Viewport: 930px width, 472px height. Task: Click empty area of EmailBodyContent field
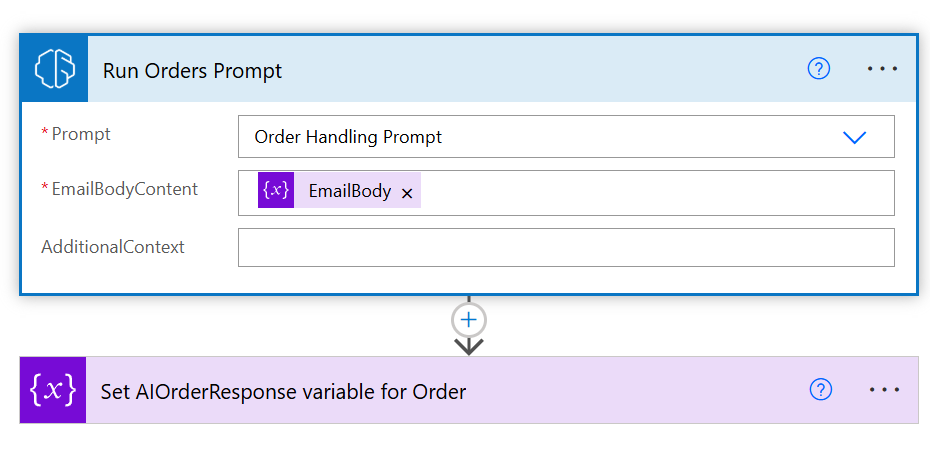[650, 192]
